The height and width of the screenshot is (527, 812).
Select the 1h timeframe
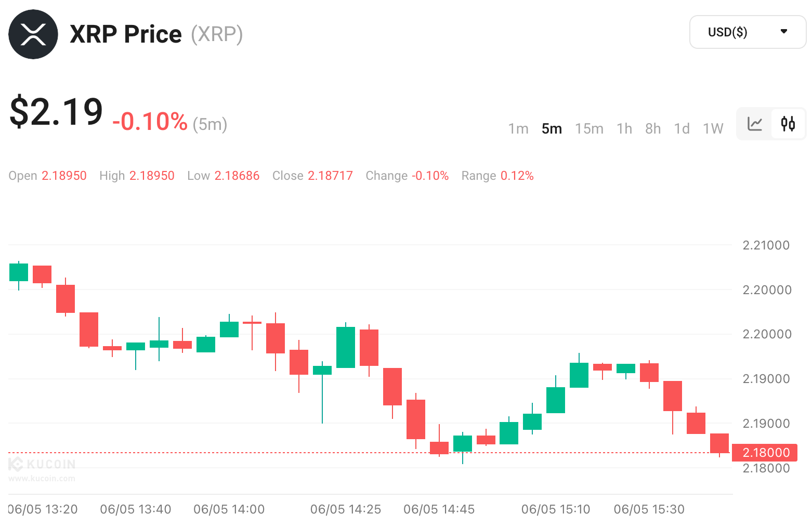624,128
